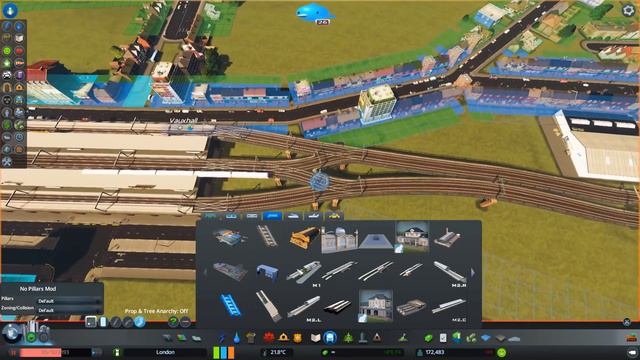The height and width of the screenshot is (360, 640).
Task: Click the free camera button at bottom-right
Action: 632,352
